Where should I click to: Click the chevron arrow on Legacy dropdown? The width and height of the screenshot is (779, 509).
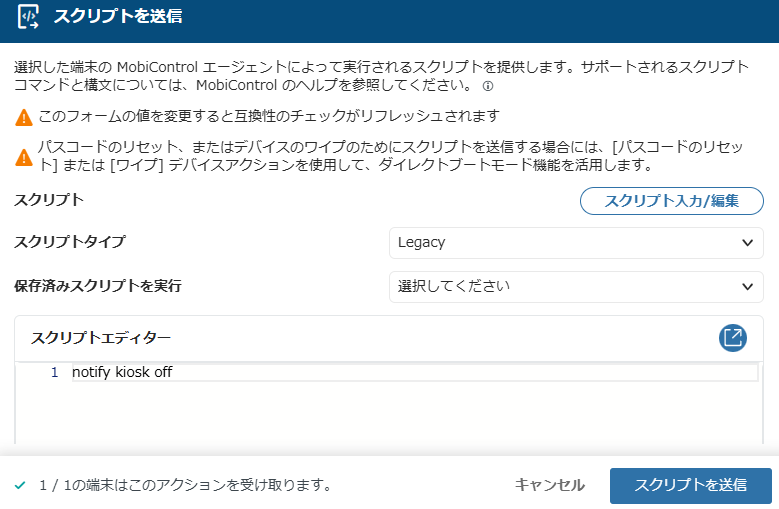[747, 243]
